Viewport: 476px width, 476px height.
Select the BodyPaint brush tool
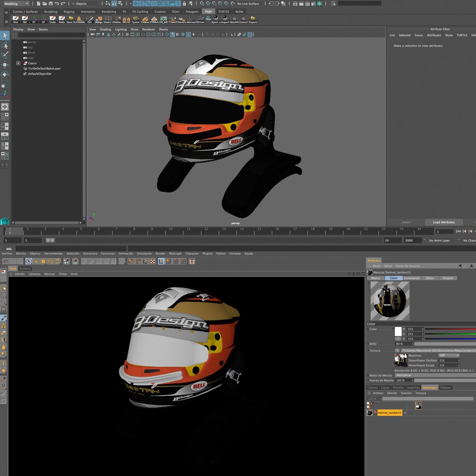(x=4, y=318)
